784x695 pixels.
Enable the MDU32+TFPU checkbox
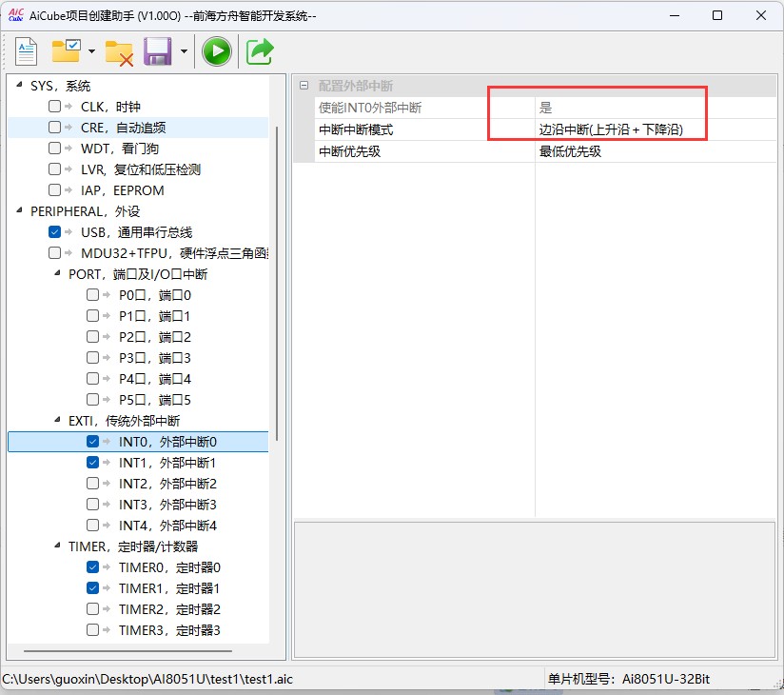point(54,252)
